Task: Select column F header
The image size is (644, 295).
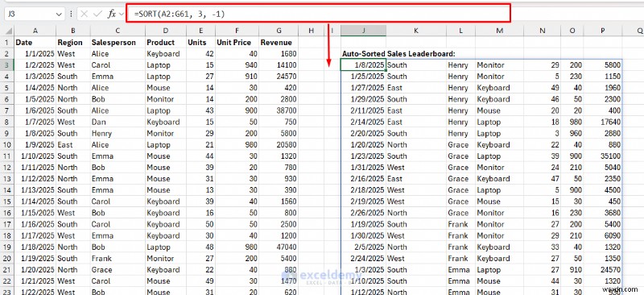Action: 237,31
